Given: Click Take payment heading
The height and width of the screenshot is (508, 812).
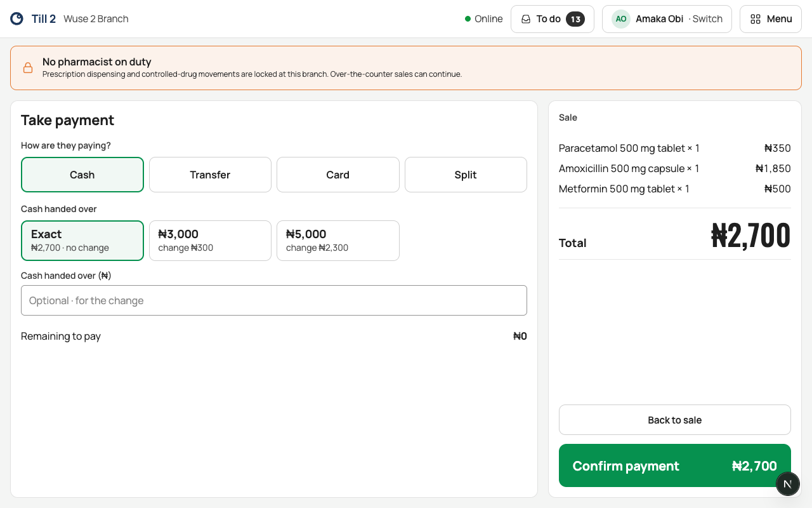Looking at the screenshot, I should coord(67,120).
